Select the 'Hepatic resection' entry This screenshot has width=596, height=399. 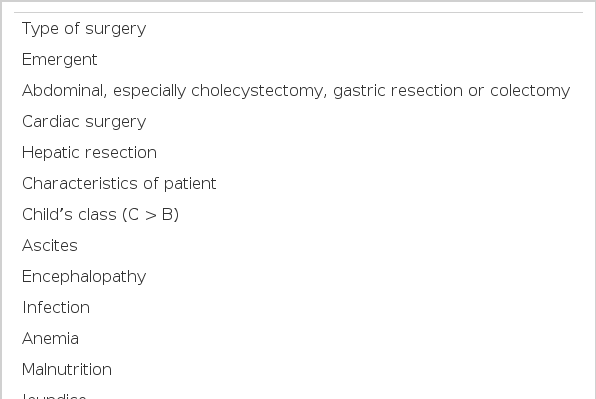89,153
